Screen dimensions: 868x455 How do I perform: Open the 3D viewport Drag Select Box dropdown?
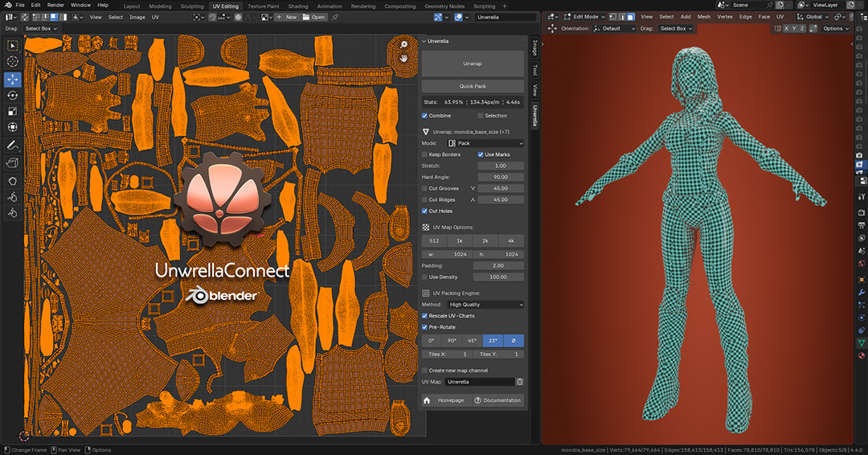pos(676,28)
